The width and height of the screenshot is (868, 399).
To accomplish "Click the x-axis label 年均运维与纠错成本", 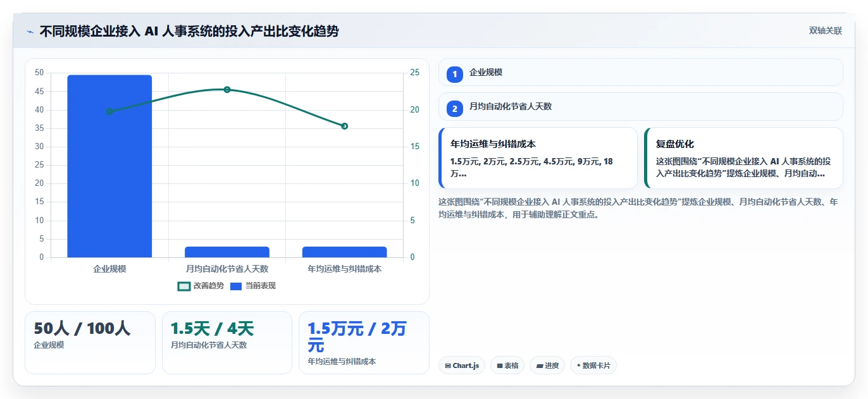I will click(344, 269).
